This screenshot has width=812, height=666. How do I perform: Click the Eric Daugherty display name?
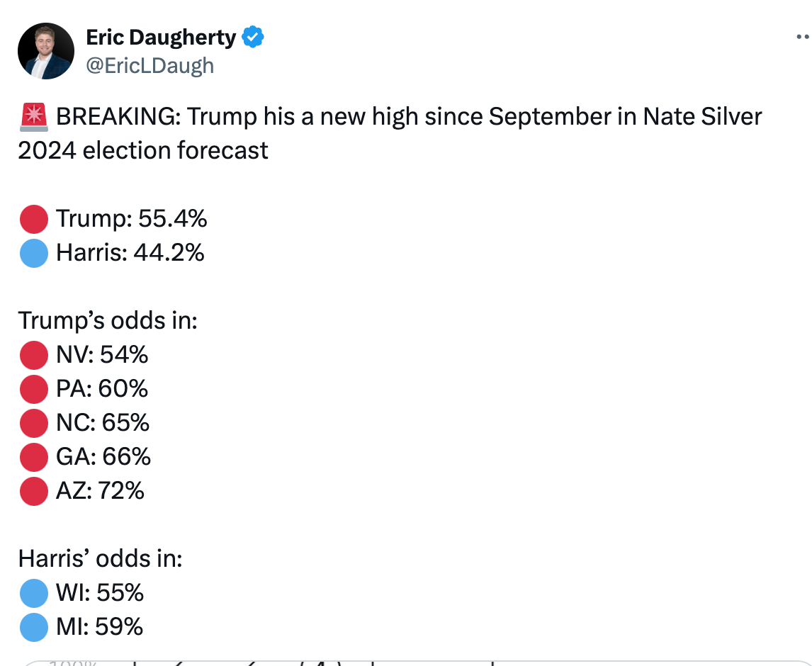[161, 37]
